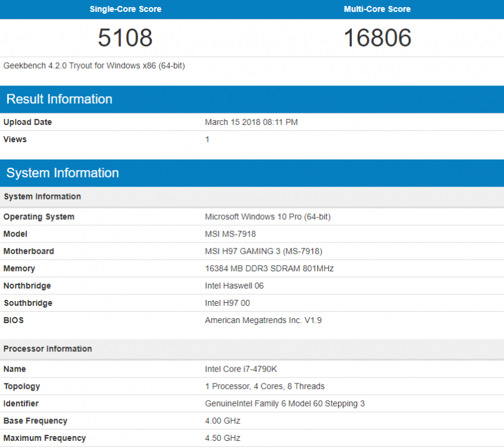Screen dimensions: 504x448
Task: Click the Views label
Action: pos(15,139)
